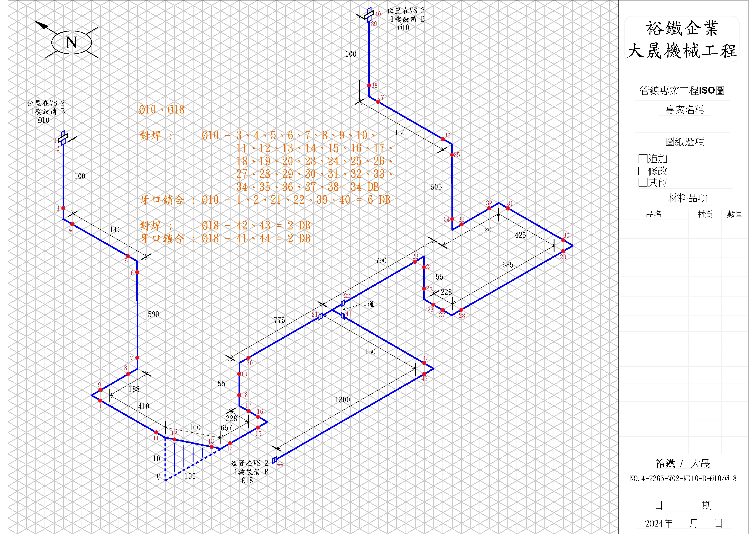
Task: Click the threaded joint symbol at node 44
Action: 274,460
